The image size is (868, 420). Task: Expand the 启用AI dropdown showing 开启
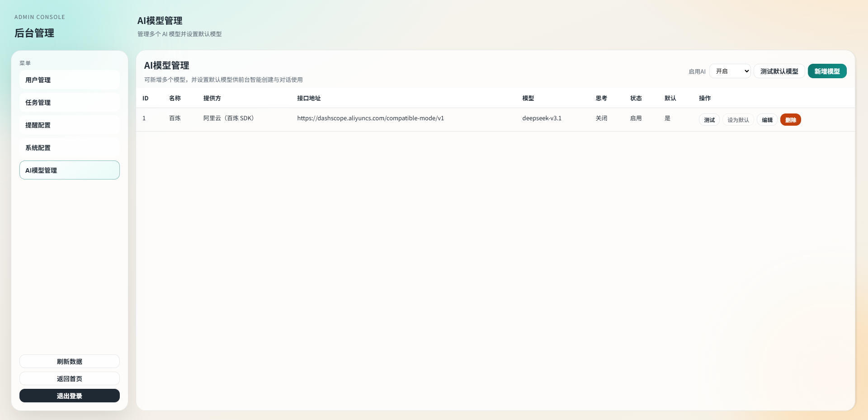click(730, 71)
